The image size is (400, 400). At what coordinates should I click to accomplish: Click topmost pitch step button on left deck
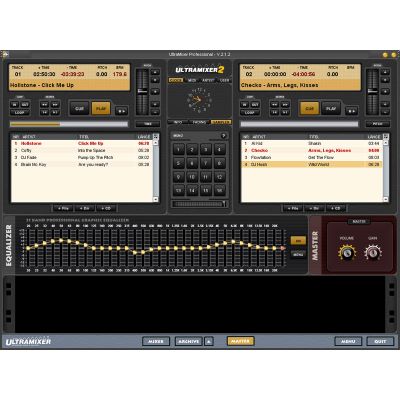click(155, 72)
